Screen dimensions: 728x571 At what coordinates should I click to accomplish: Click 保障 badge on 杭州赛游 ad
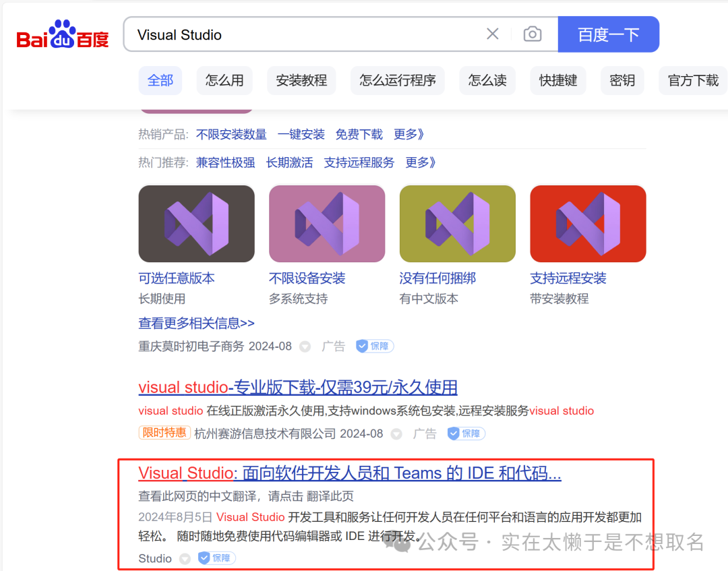466,433
